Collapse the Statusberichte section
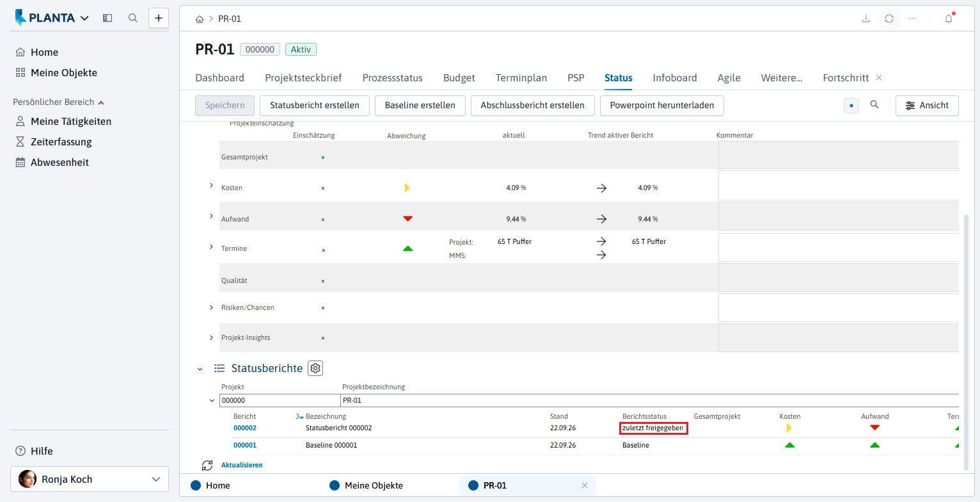 click(x=200, y=369)
